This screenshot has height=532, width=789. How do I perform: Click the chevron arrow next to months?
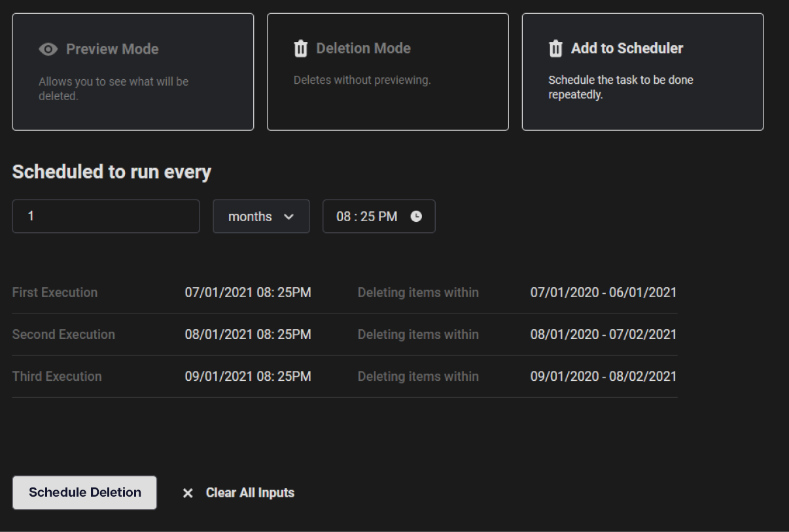tap(289, 217)
